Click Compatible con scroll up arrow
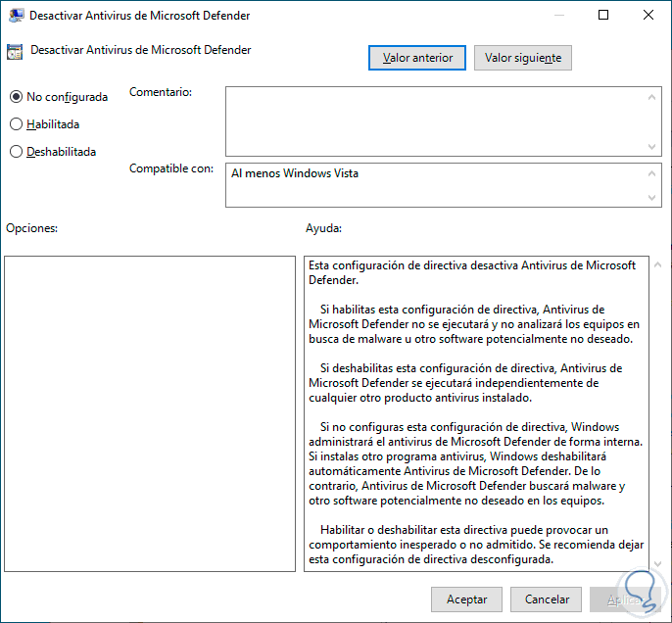The width and height of the screenshot is (672, 623). tap(651, 173)
